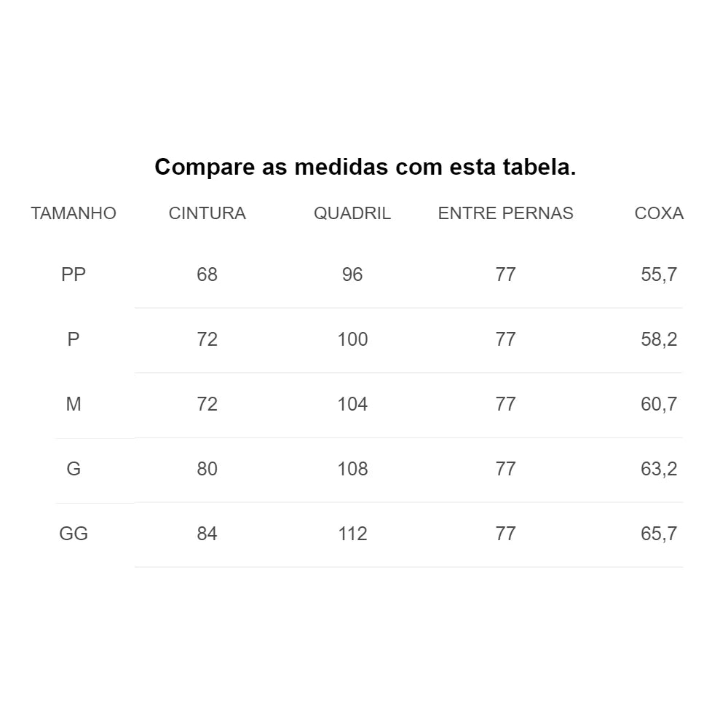The image size is (728, 728).
Task: Click the thigh value 55,7
Action: click(x=659, y=274)
